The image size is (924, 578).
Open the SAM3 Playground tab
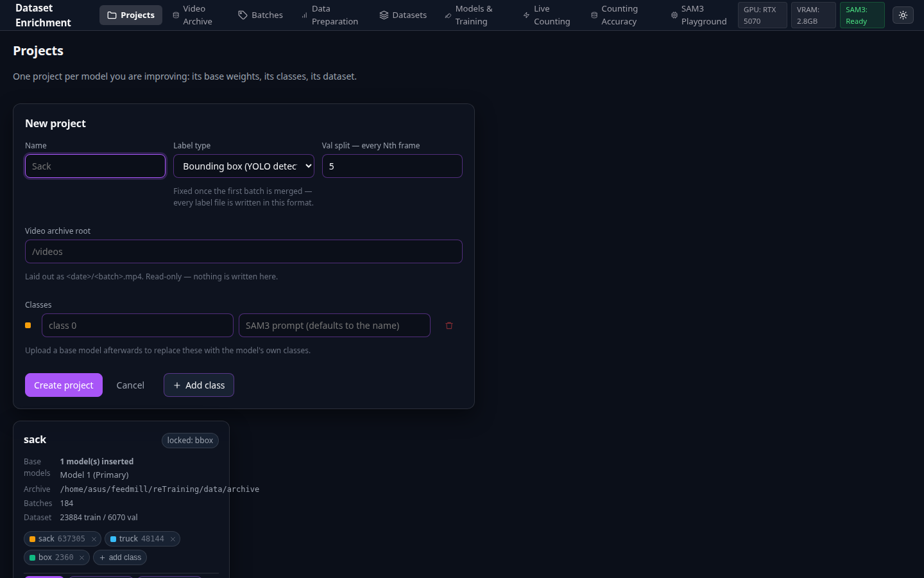point(699,15)
